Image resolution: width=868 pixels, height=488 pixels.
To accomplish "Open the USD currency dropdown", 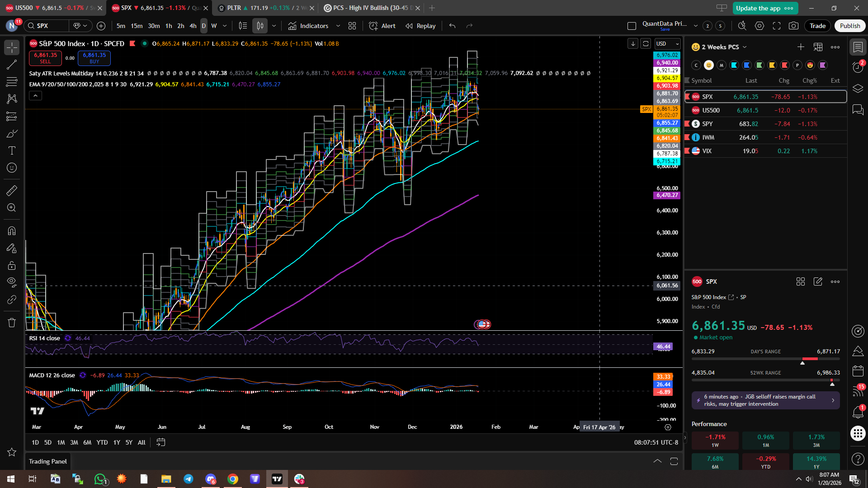I will click(667, 44).
